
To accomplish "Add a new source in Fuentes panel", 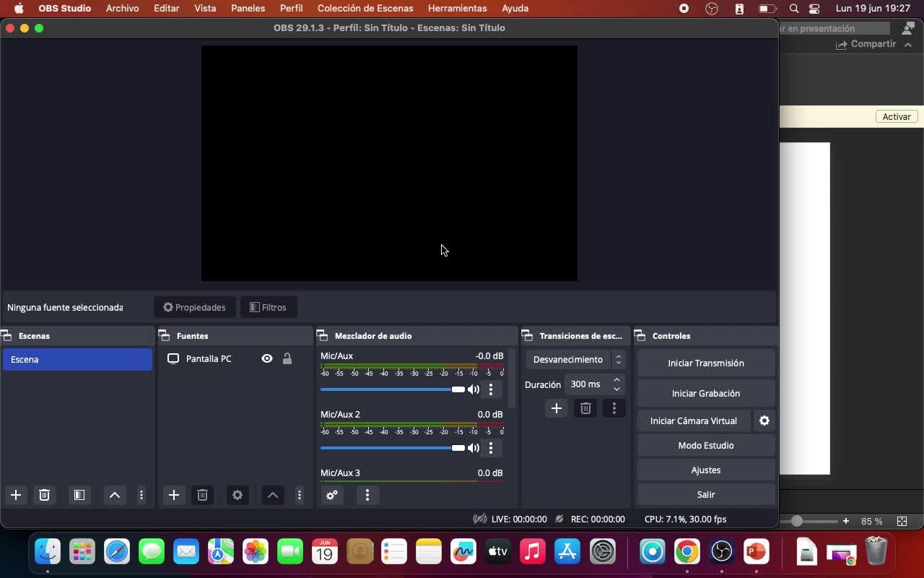I will click(173, 495).
